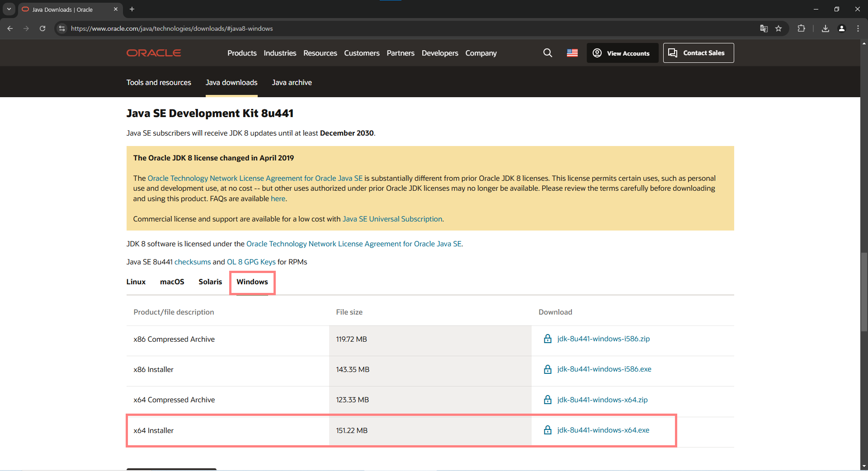Open a new browser tab
Viewport: 868px width, 471px height.
(132, 9)
